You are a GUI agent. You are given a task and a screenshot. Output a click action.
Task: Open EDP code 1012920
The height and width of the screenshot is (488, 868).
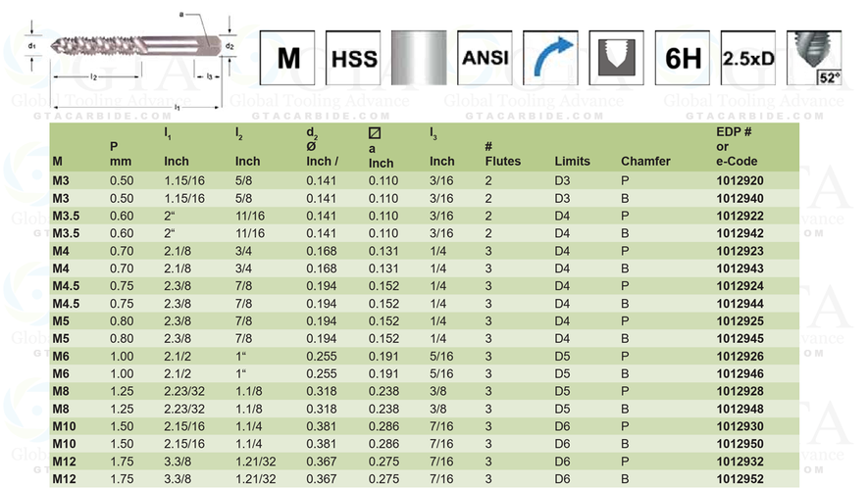pyautogui.click(x=740, y=181)
